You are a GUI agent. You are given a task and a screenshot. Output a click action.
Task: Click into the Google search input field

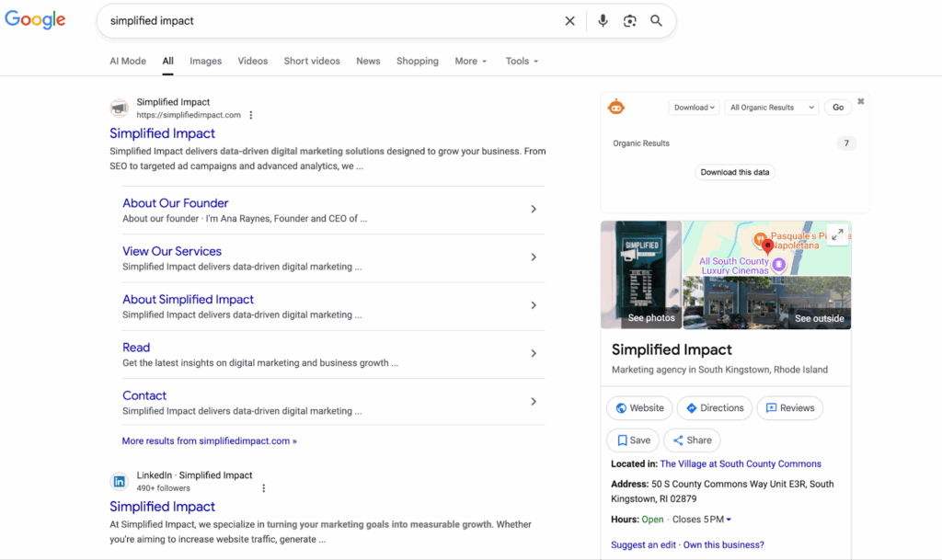(x=331, y=21)
